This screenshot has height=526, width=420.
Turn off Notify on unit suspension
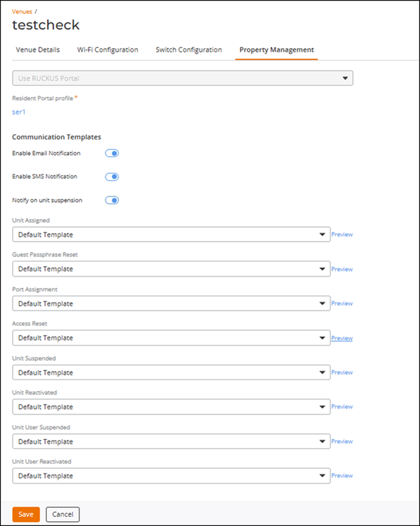[112, 201]
